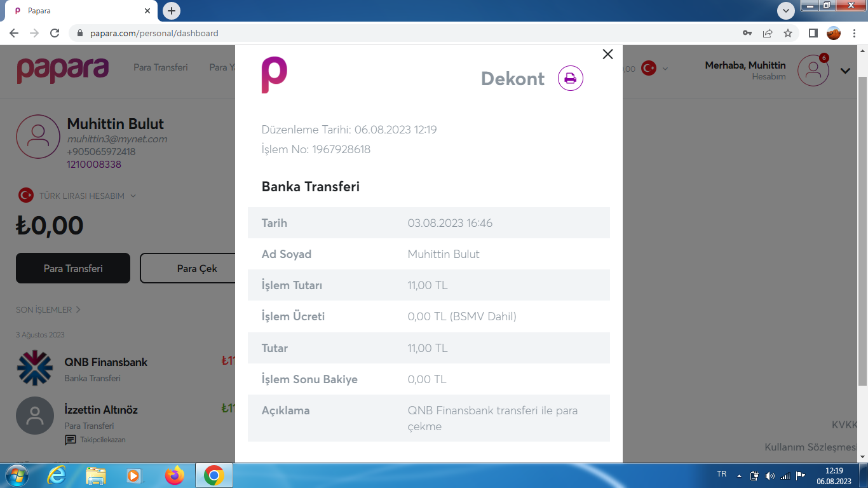The height and width of the screenshot is (488, 868).
Task: Open the profile avatar with notification badge
Action: point(813,71)
